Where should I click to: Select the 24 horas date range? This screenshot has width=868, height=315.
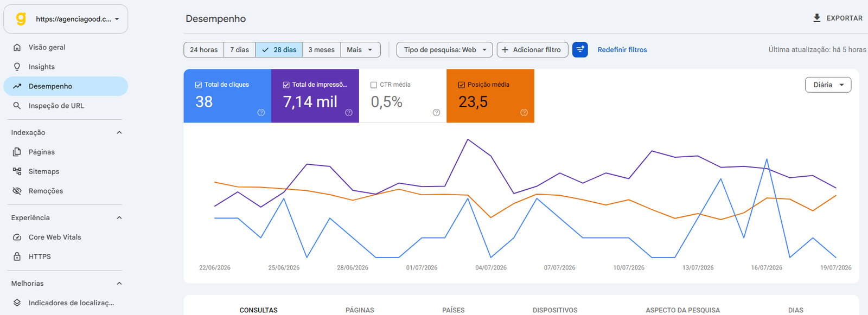tap(204, 49)
